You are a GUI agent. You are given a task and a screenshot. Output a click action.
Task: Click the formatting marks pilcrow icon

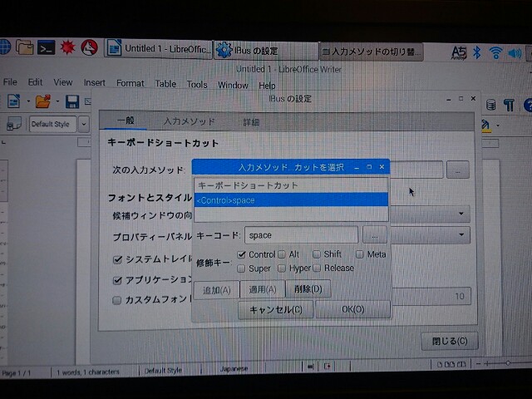(509, 105)
